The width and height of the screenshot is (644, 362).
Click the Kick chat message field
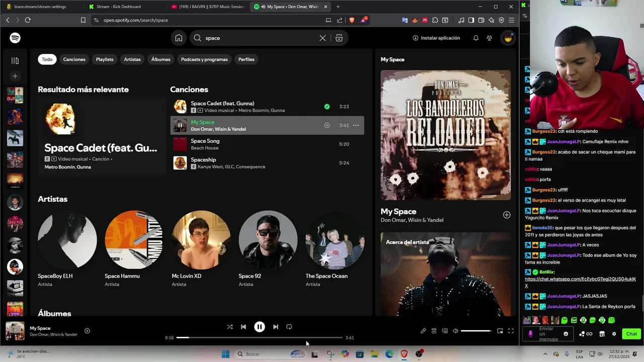[548, 334]
